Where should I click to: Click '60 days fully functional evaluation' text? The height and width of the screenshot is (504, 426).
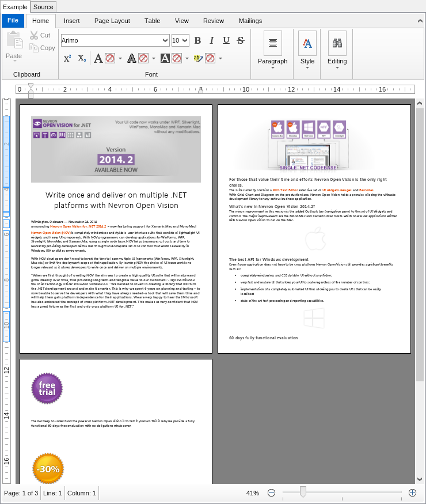point(264,338)
